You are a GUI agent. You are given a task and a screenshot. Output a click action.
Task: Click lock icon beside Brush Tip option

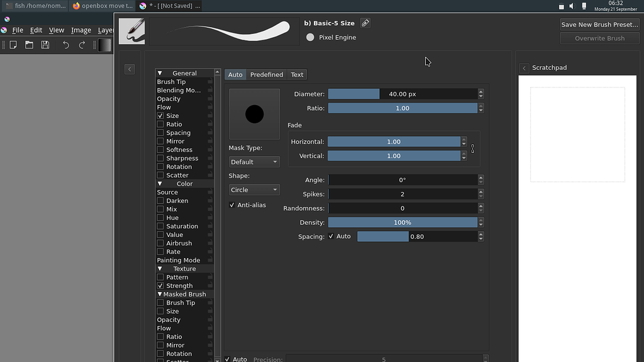(210, 81)
